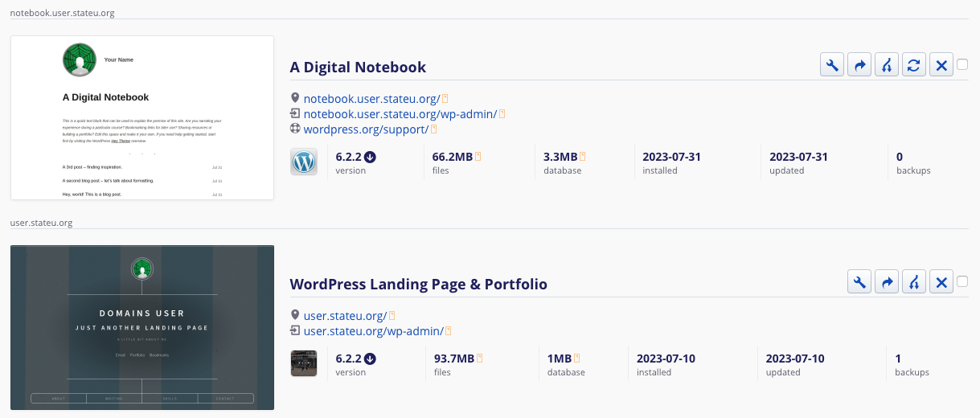Click 93.7MB files value
The height and width of the screenshot is (418, 980).
pos(454,359)
